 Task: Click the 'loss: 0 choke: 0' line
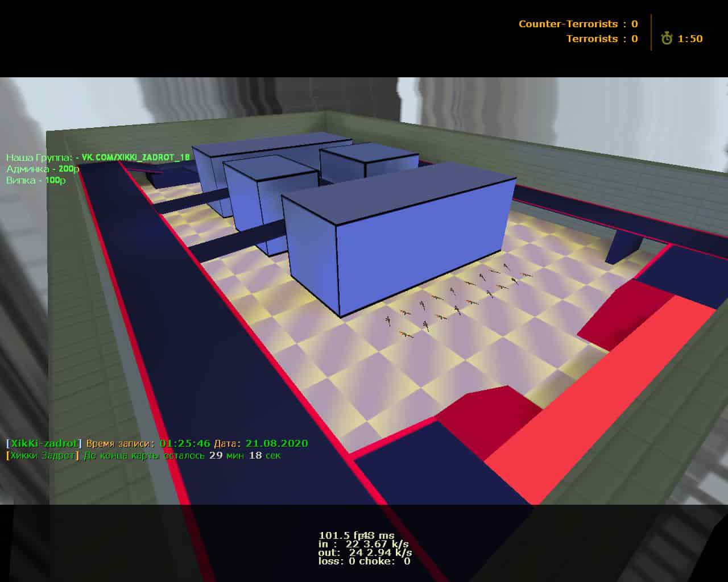coord(364,561)
